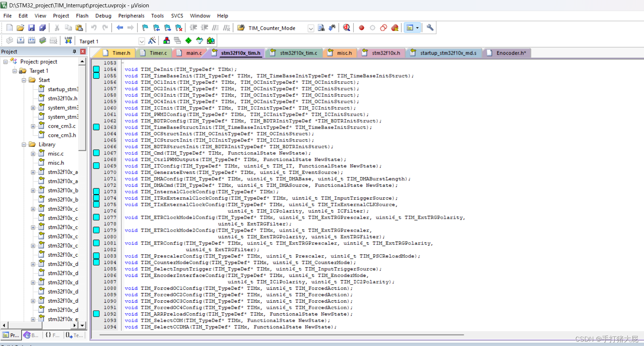Switch to the Templates bottom panel tab

tap(74, 335)
